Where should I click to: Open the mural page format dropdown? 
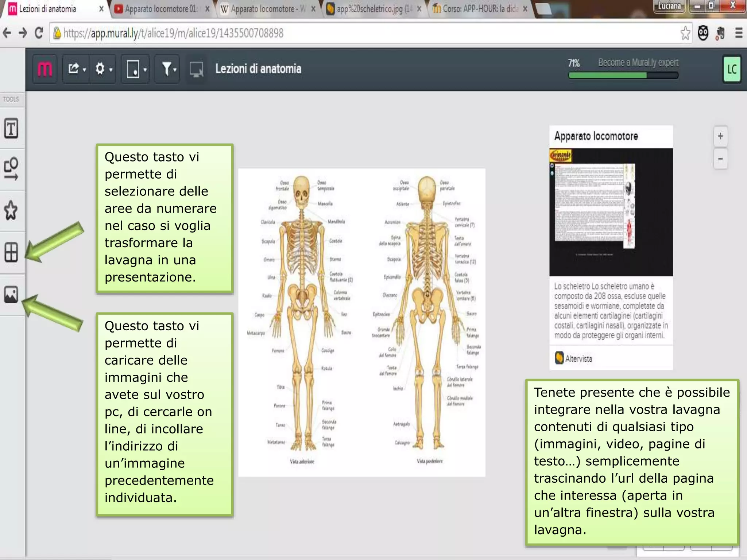(136, 69)
